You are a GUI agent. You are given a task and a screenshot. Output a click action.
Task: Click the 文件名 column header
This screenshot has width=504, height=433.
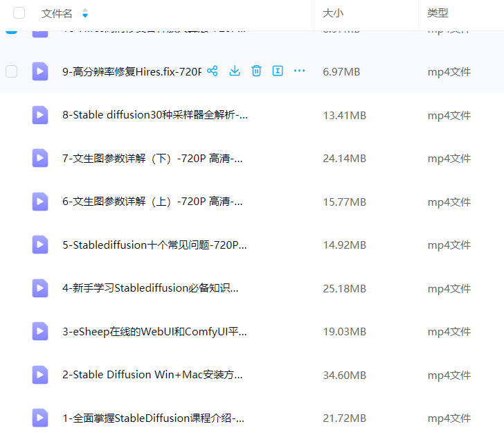coord(57,14)
